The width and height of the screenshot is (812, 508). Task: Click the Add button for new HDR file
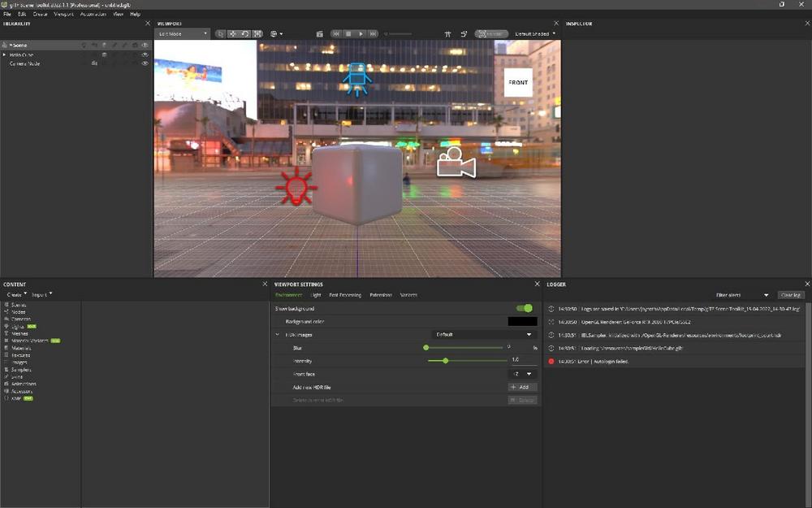pos(522,387)
